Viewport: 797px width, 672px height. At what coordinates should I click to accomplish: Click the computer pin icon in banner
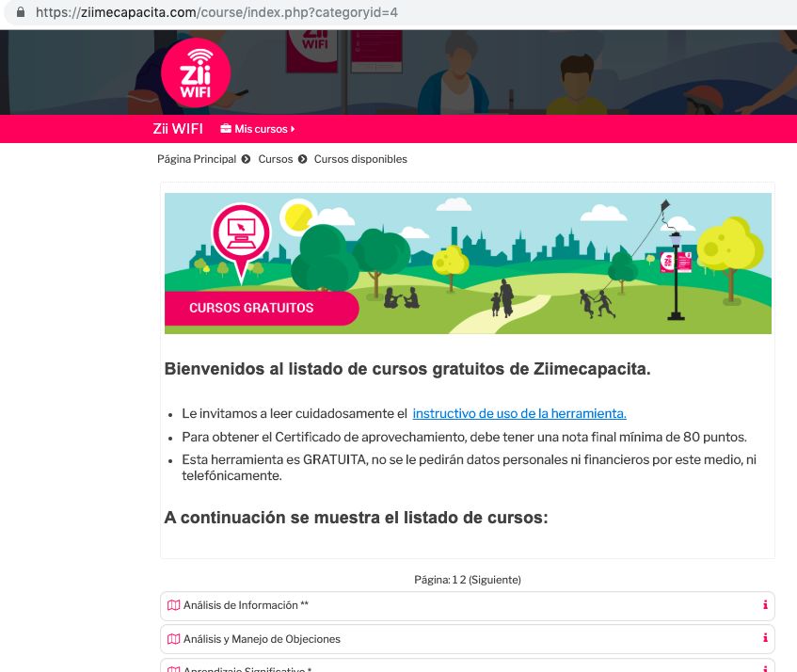[241, 235]
